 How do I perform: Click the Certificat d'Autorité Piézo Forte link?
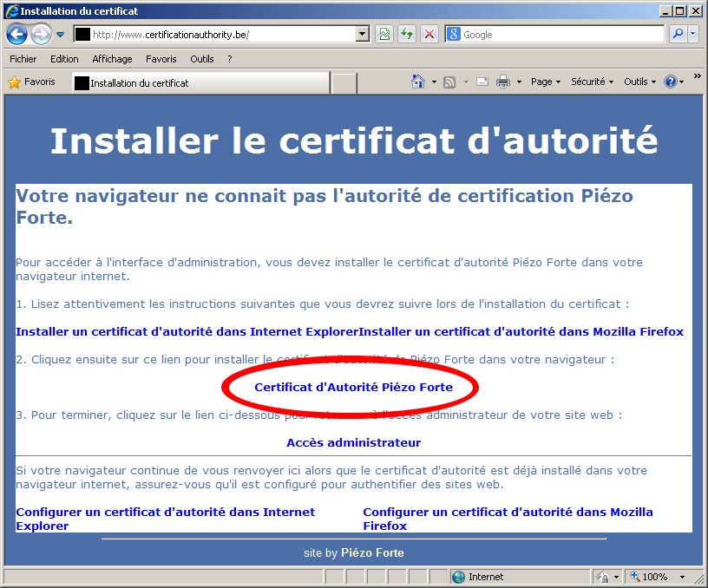[353, 387]
